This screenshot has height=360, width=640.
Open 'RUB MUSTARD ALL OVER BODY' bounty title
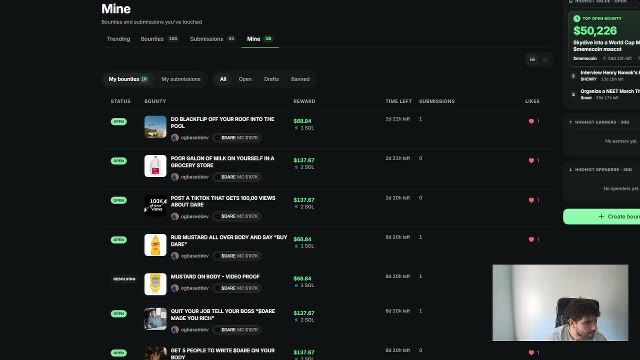click(x=229, y=240)
